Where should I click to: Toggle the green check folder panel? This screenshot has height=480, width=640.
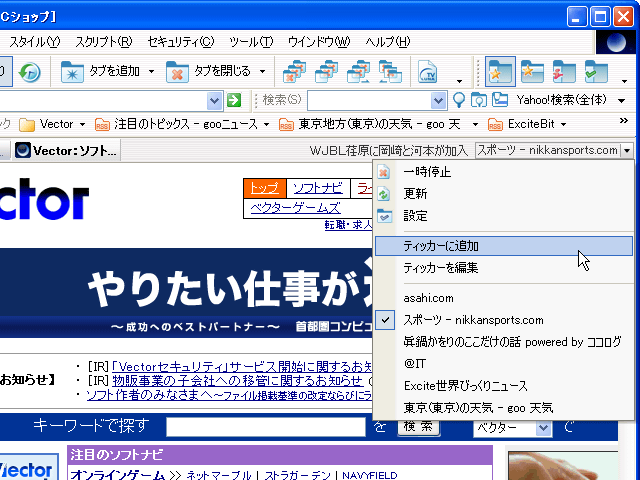(596, 72)
